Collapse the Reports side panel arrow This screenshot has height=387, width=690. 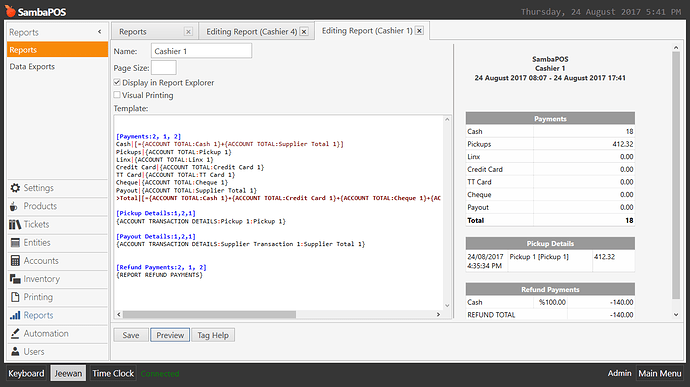point(99,32)
